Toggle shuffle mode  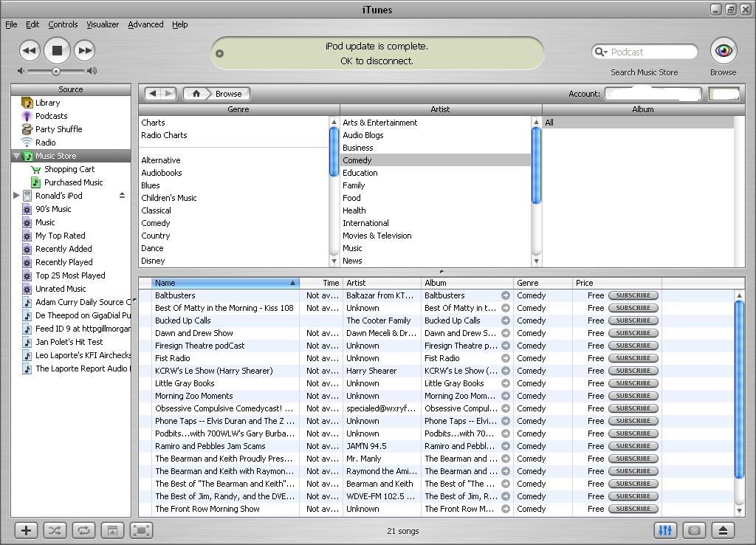[x=55, y=530]
